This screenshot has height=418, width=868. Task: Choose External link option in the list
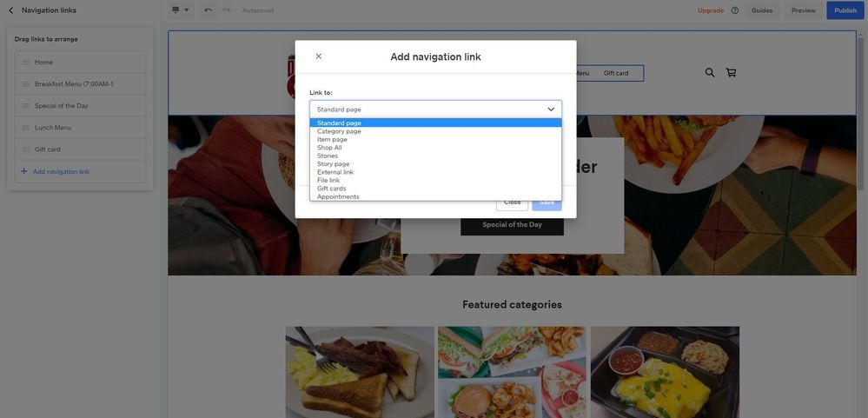335,172
